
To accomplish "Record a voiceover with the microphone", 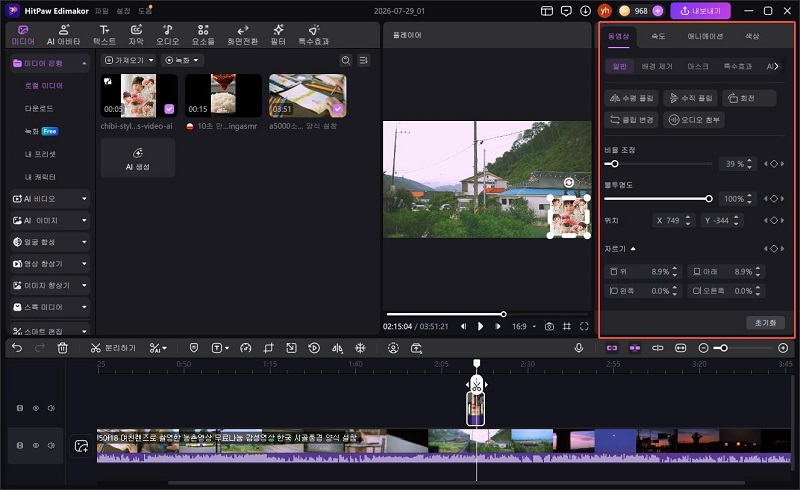I will pos(579,348).
